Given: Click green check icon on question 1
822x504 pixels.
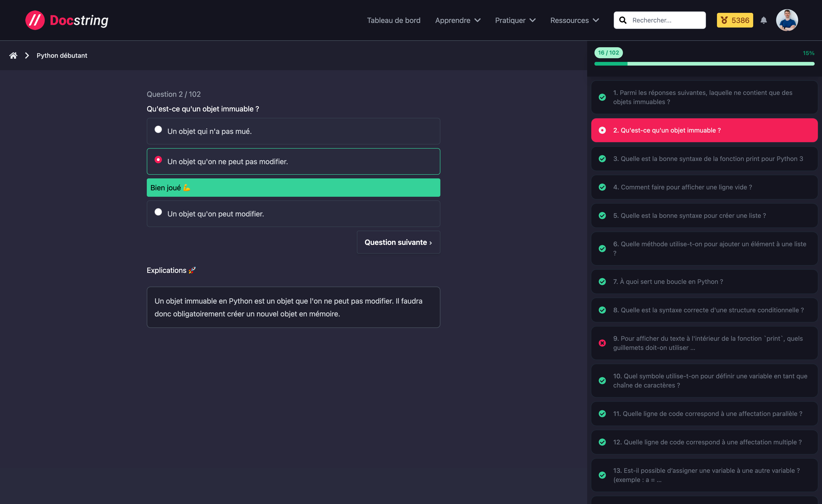Looking at the screenshot, I should coord(602,97).
